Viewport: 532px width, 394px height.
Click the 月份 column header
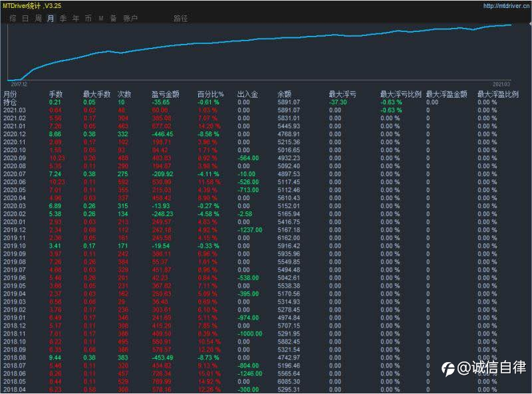click(x=10, y=94)
